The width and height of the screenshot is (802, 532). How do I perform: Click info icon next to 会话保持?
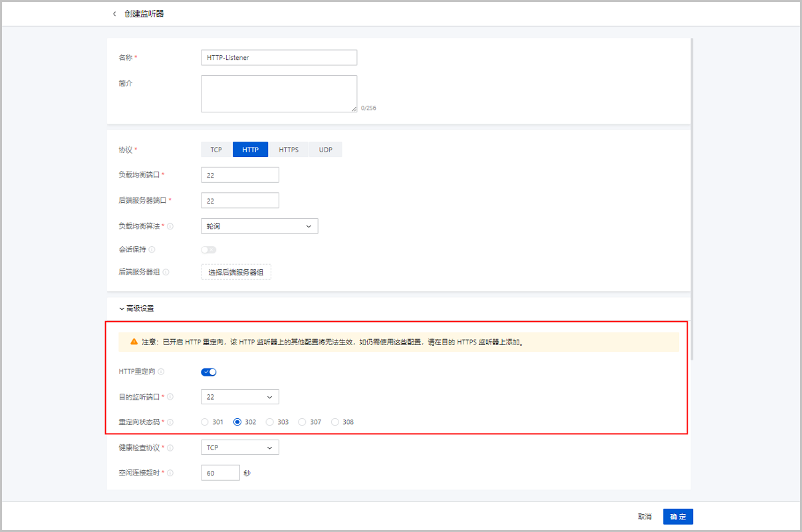152,250
